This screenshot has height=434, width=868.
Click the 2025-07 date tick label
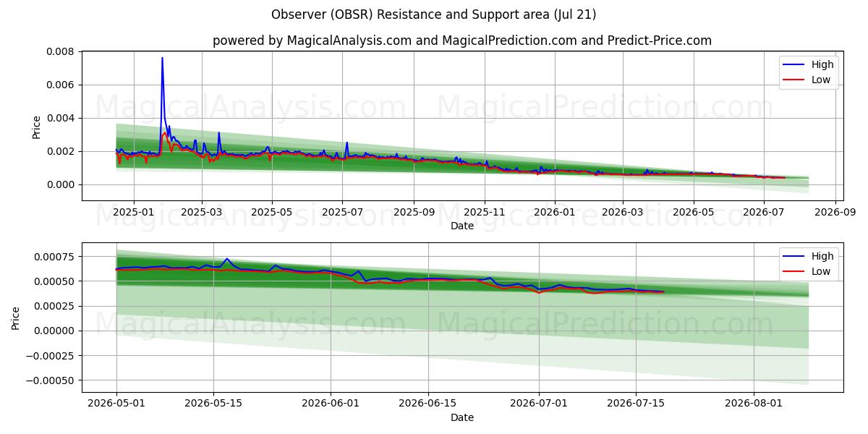(x=342, y=213)
